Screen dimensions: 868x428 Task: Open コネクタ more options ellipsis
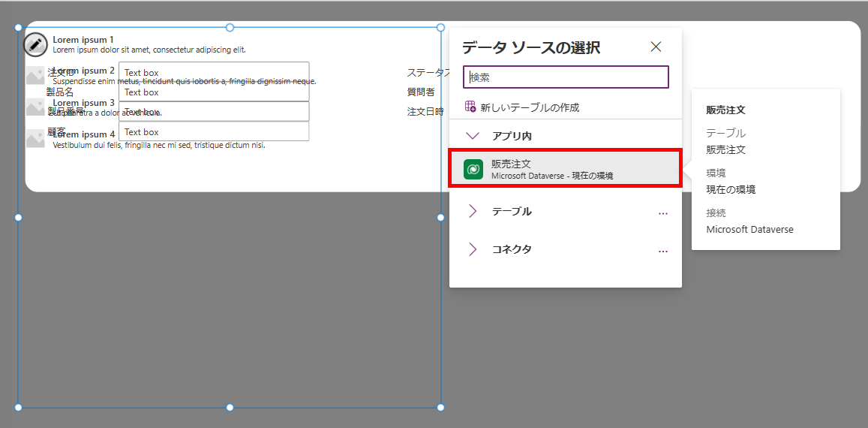[x=663, y=252]
